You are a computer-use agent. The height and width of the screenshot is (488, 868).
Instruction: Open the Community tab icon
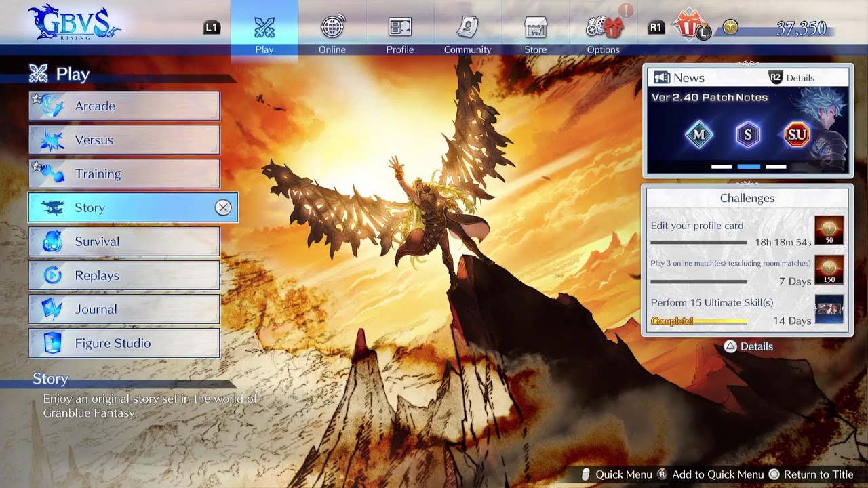[x=468, y=27]
